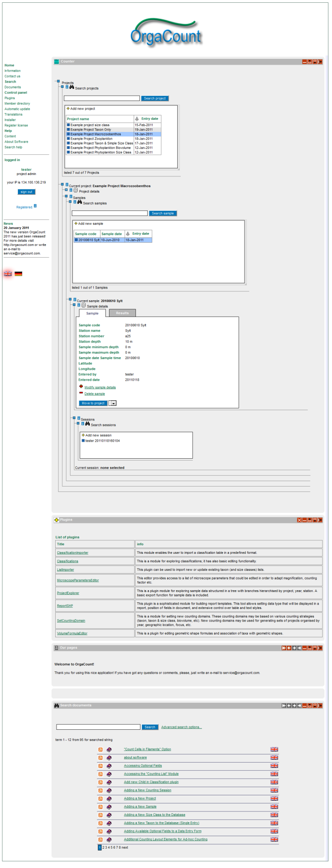Collapse the Current sample node
Image resolution: width=332 pixels, height=868 pixels.
[x=70, y=299]
